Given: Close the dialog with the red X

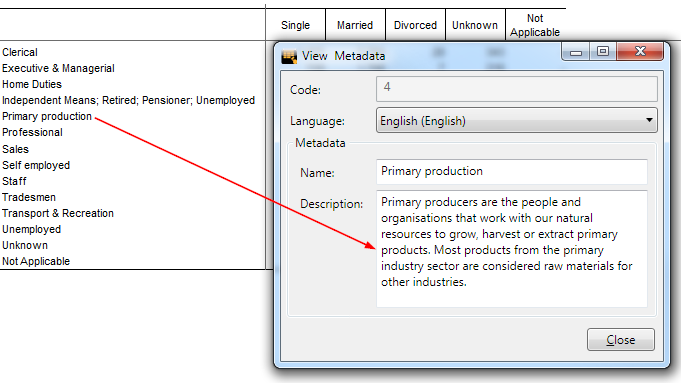Looking at the screenshot, I should (x=640, y=52).
